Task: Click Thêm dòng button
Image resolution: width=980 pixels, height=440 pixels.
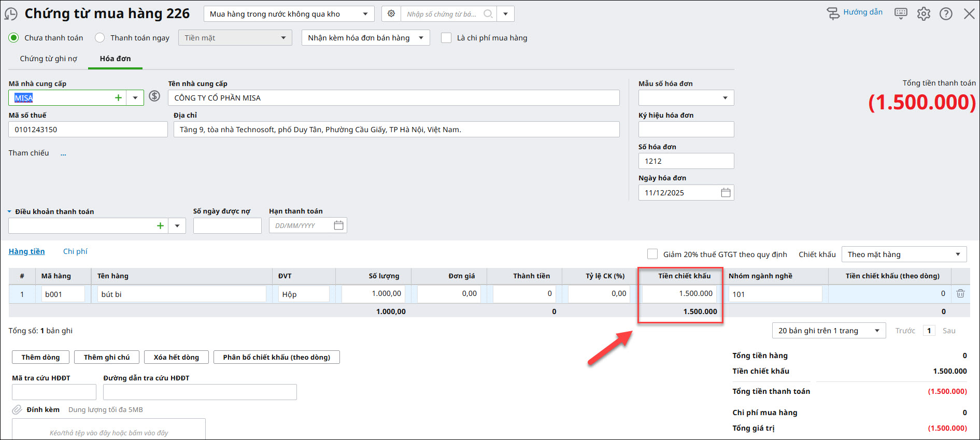Action: pos(40,357)
